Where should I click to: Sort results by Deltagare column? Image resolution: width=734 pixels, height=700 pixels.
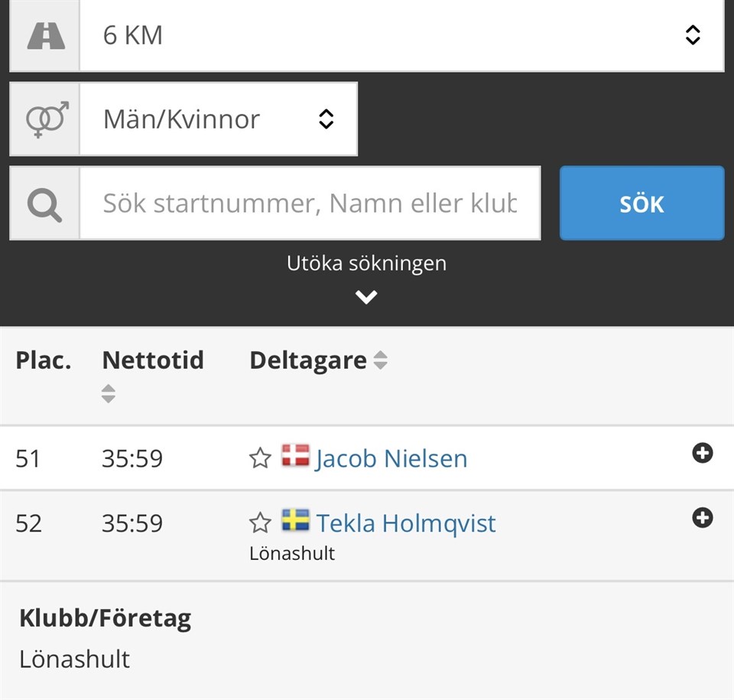pos(380,361)
